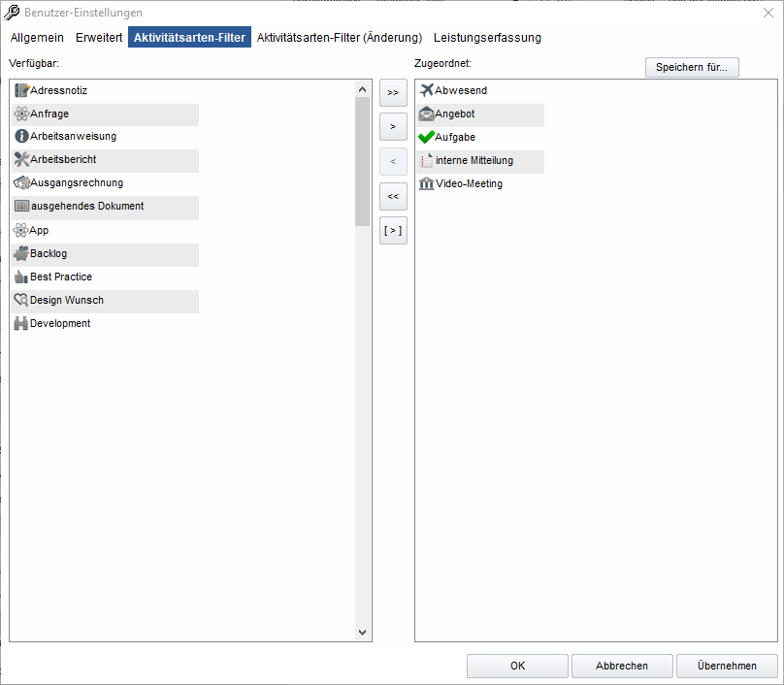Assign selected item with > button

393,127
